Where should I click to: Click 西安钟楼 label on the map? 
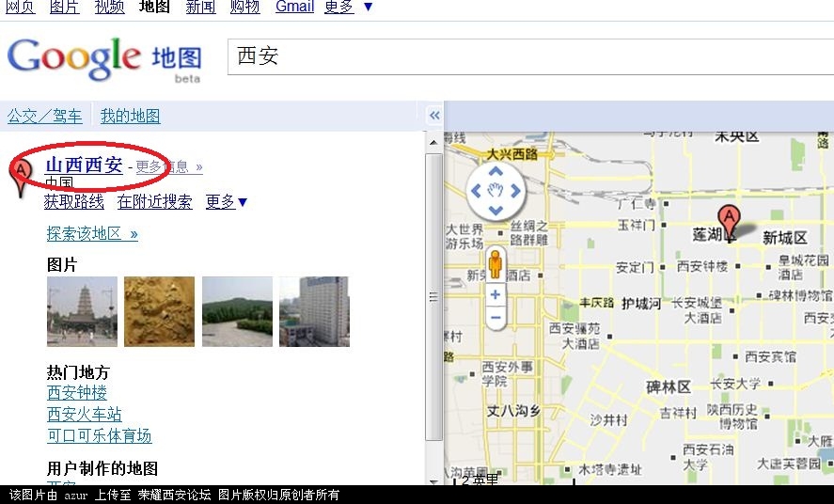[x=702, y=266]
